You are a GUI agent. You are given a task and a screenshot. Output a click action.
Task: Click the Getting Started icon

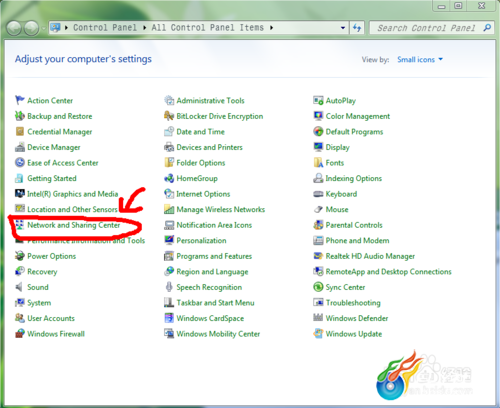[x=20, y=178]
